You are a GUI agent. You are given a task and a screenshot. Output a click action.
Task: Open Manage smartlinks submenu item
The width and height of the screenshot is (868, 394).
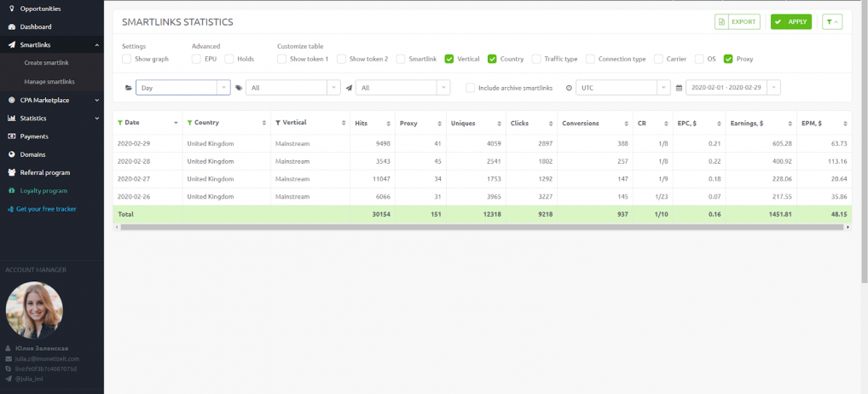click(x=49, y=81)
